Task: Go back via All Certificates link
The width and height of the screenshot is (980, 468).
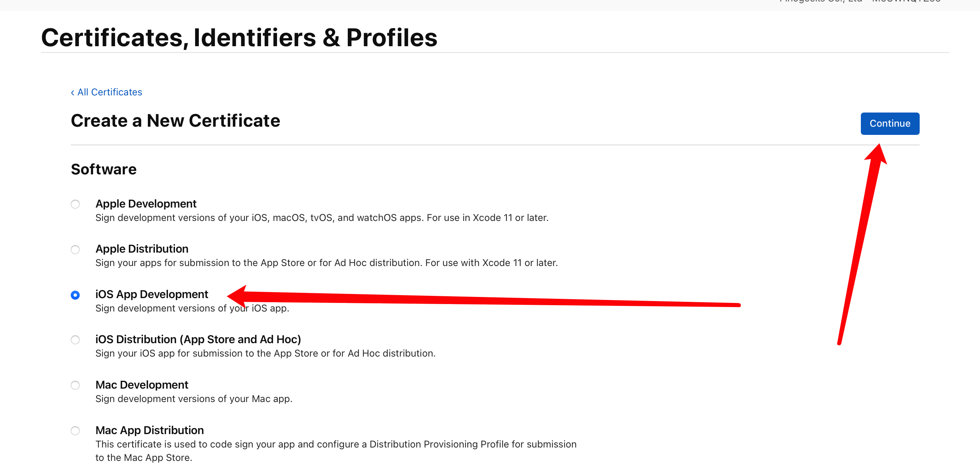Action: (109, 92)
